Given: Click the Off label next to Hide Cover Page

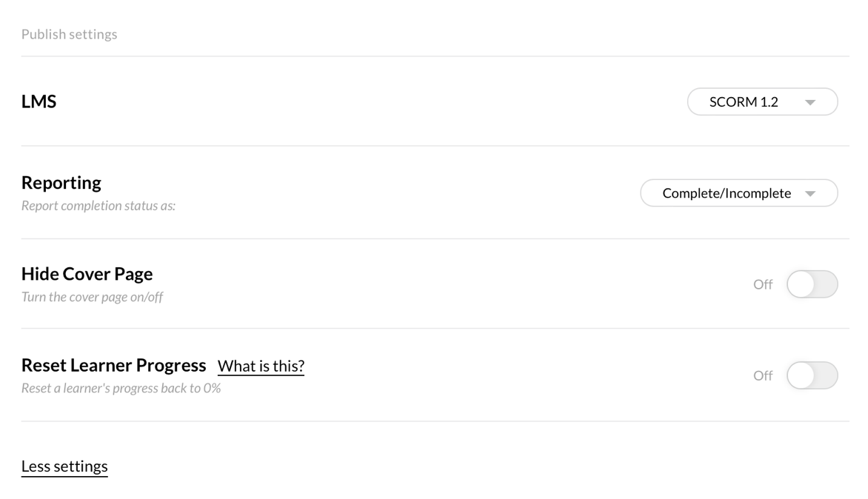Looking at the screenshot, I should click(x=763, y=284).
